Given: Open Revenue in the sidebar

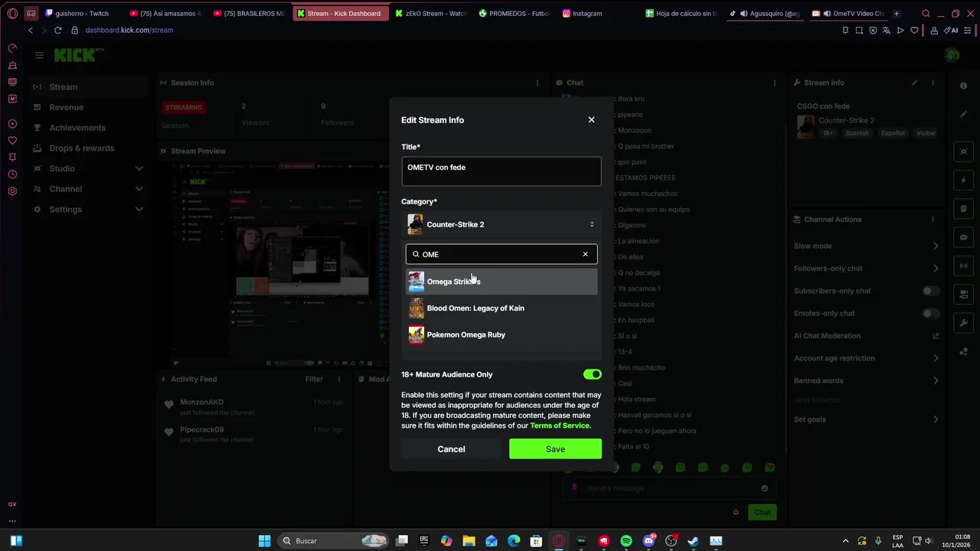Looking at the screenshot, I should (88, 107).
